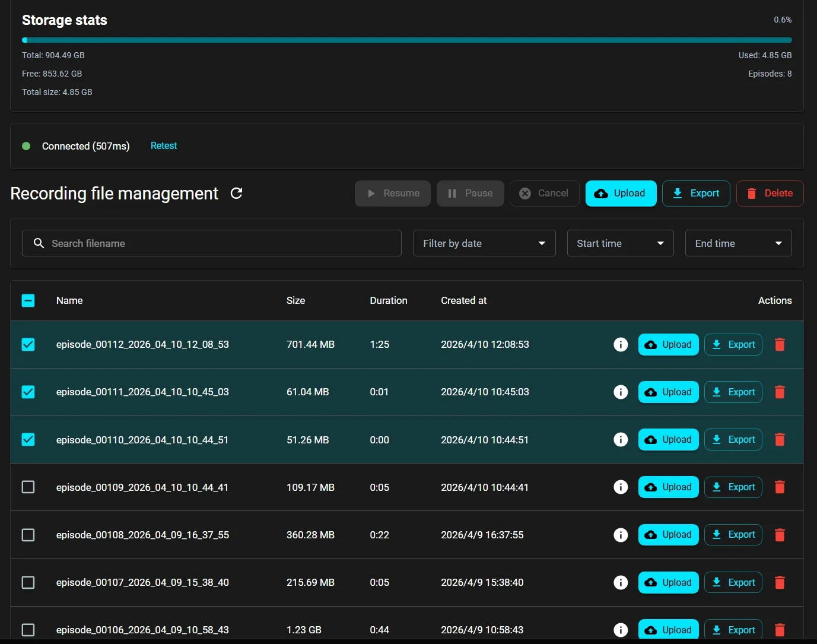Focus the Search filename input field
Viewport: 817px width, 644px height.
tap(220, 243)
